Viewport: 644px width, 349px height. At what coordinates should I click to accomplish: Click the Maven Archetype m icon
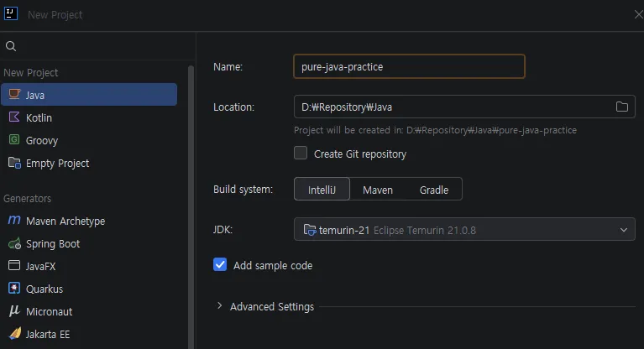pos(14,220)
